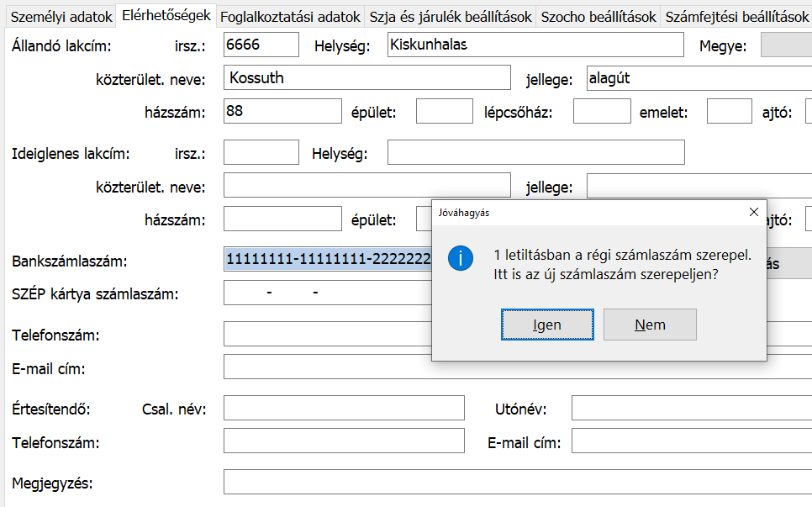Click the házszám field with 88
The image size is (812, 507).
click(x=282, y=111)
